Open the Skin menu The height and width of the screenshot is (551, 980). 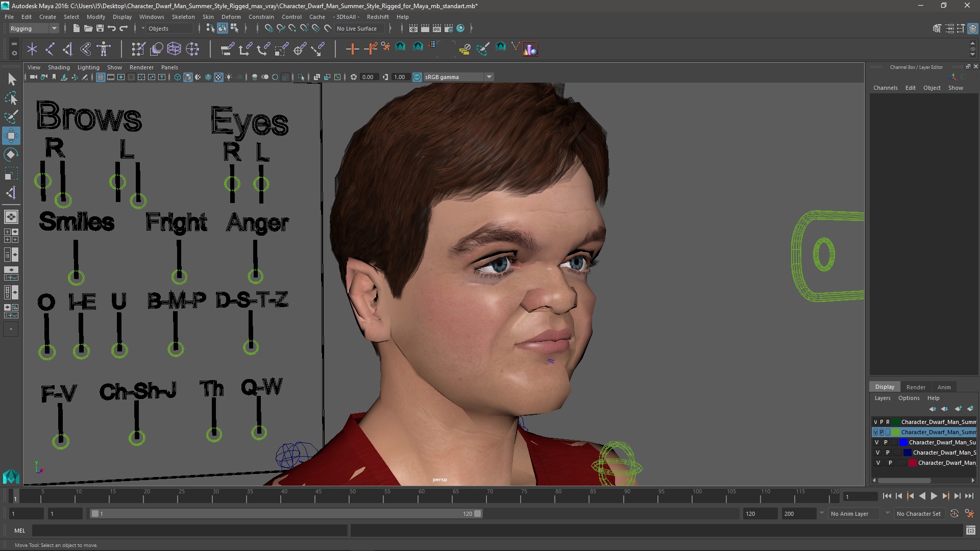click(207, 16)
